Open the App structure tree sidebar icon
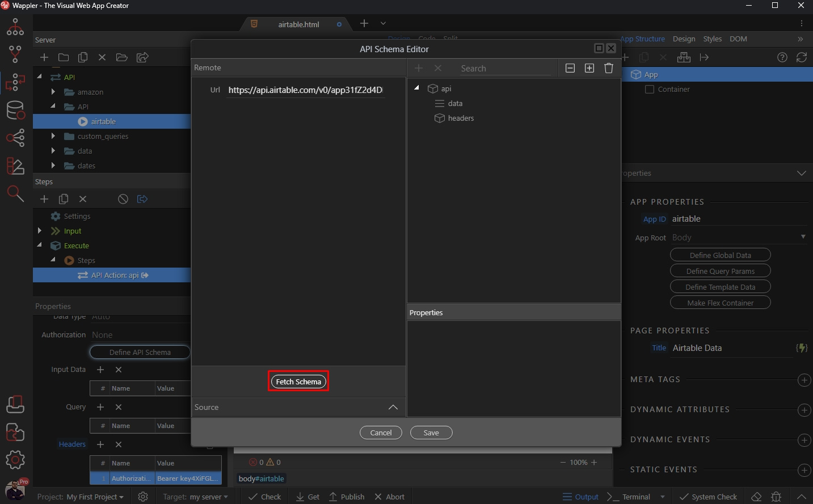The height and width of the screenshot is (504, 813). pyautogui.click(x=15, y=27)
